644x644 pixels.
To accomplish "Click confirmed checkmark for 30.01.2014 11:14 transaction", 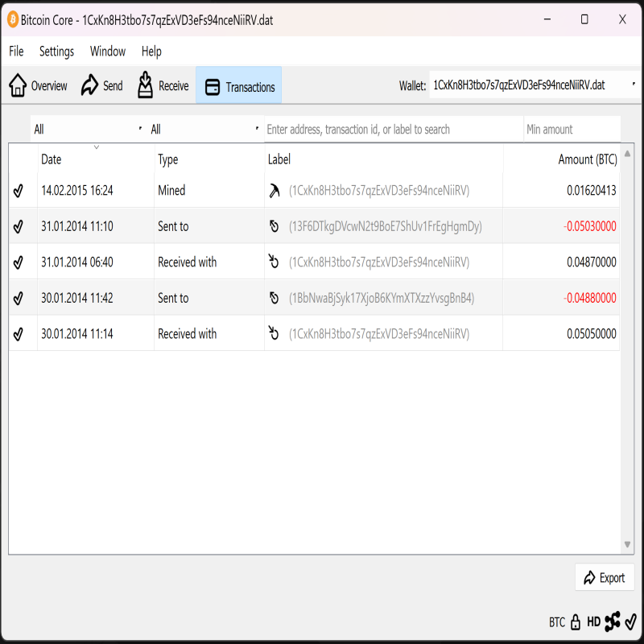I will (x=18, y=334).
